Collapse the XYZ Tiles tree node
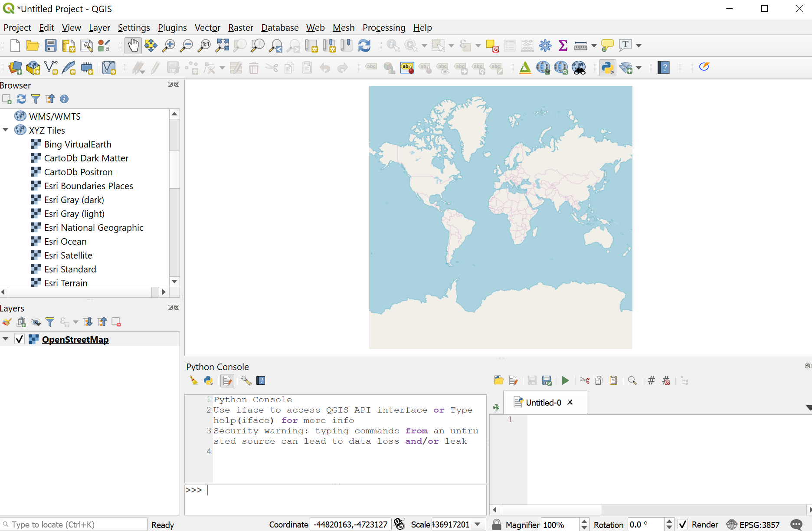 6,130
